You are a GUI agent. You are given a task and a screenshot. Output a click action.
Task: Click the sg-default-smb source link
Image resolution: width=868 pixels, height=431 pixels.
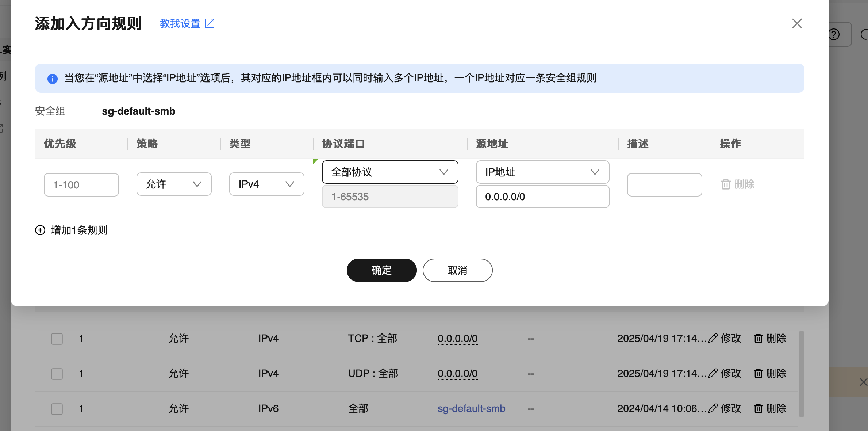(471, 409)
